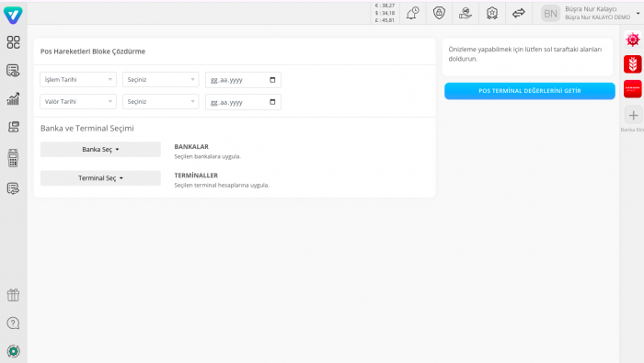Click the Seçilen terminal hesaplarına uygula text
Image resolution: width=644 pixels, height=363 pixels.
(222, 185)
